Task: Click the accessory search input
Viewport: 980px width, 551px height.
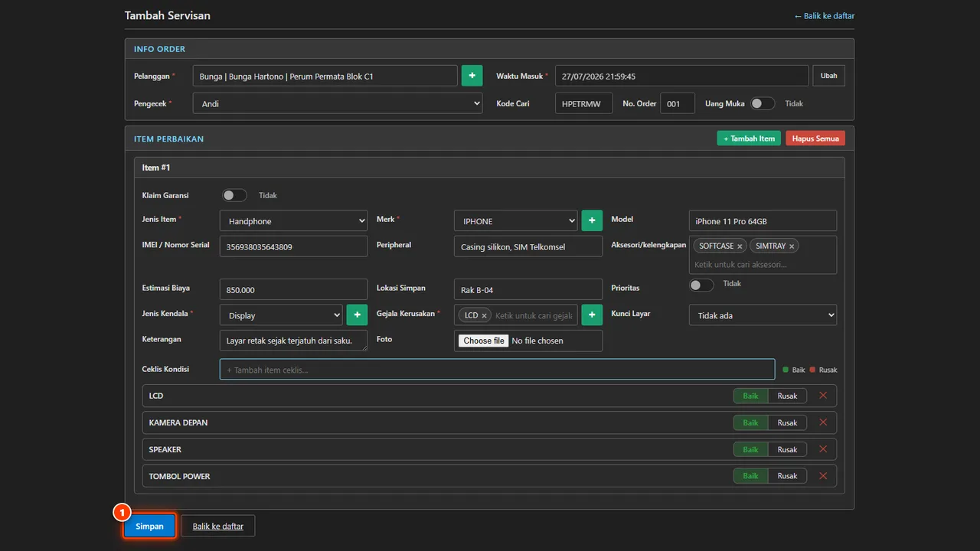Action: tap(763, 264)
